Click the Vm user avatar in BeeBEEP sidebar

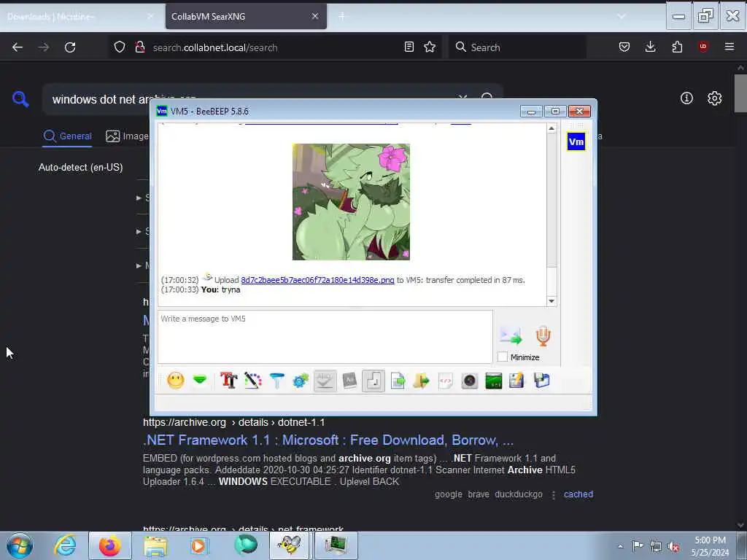pos(576,141)
